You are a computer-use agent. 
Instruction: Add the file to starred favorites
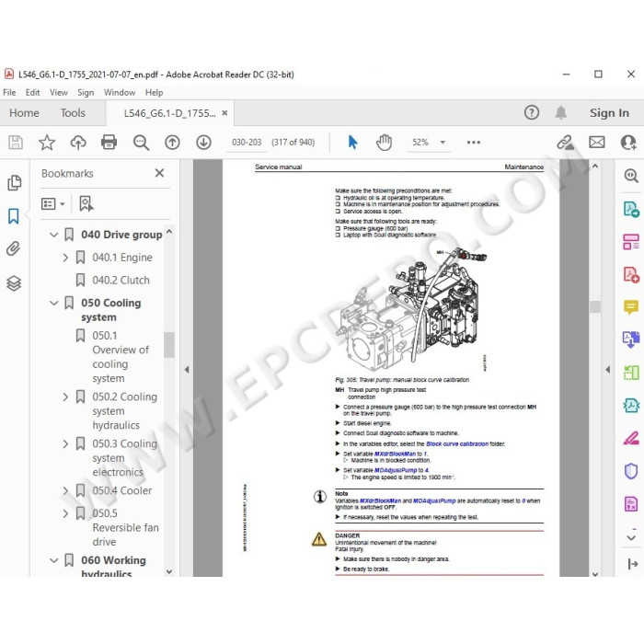point(47,143)
